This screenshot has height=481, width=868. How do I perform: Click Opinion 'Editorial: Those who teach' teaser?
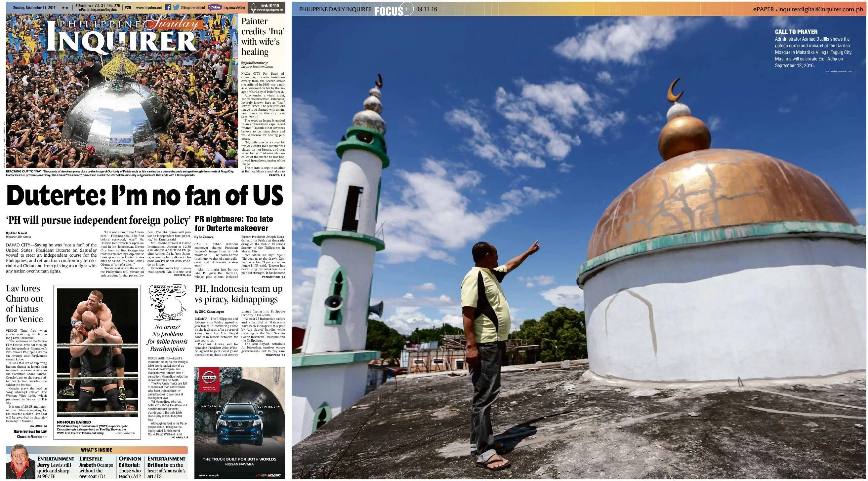coord(130,467)
